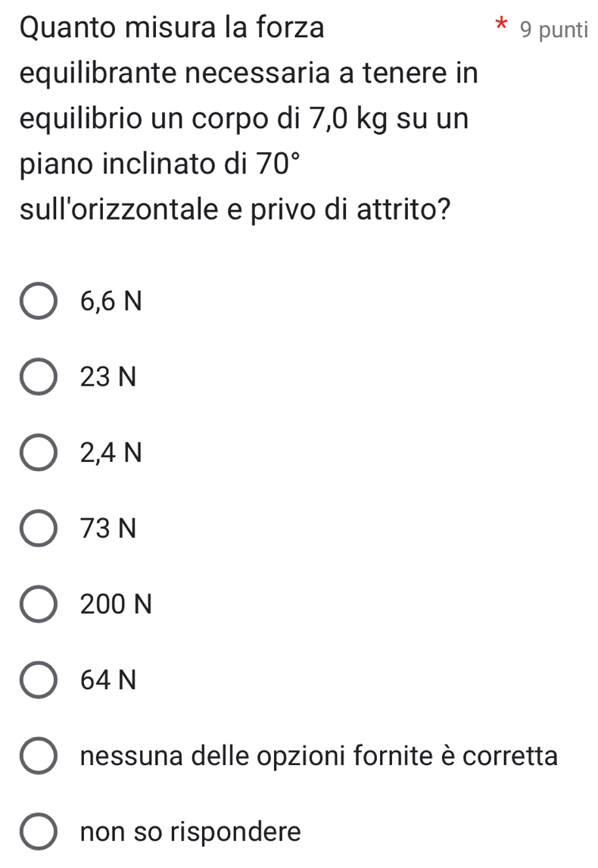Click the '23 N' answer label
This screenshot has height=868, width=598.
click(x=108, y=377)
